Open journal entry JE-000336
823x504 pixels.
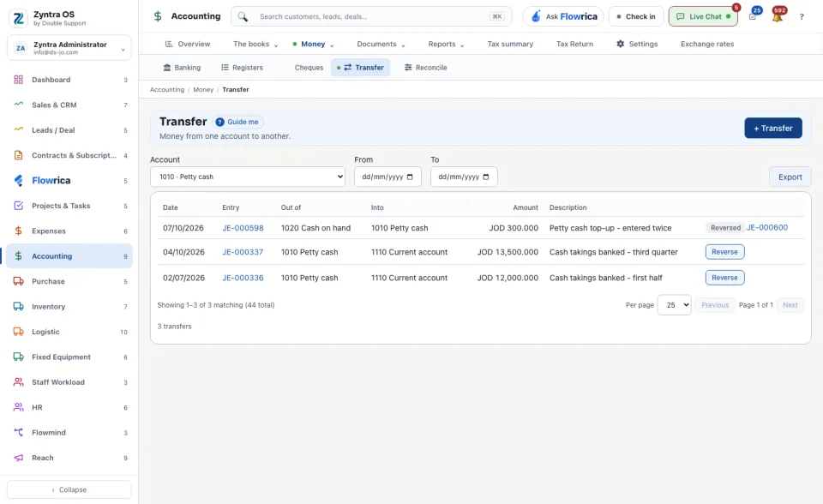coord(243,278)
